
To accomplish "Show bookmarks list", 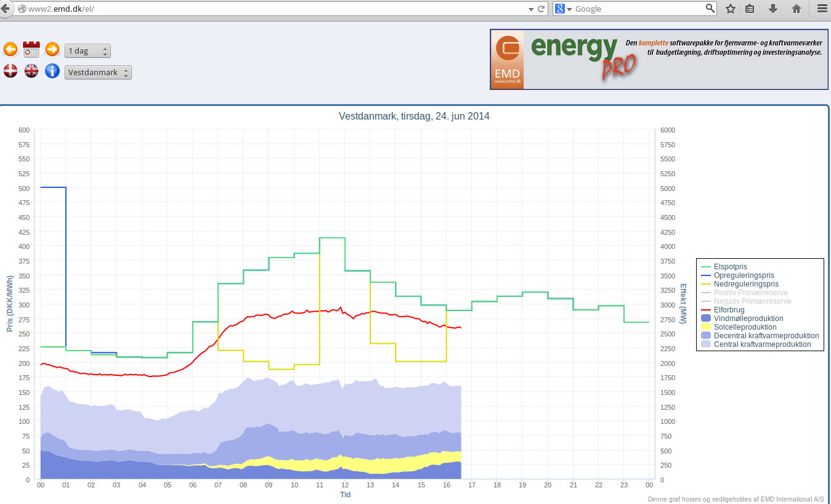I will click(750, 9).
